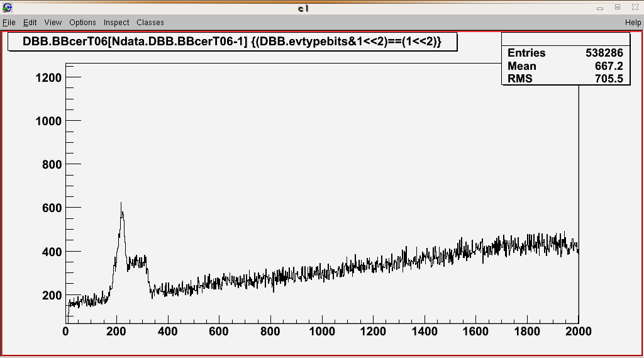The image size is (644, 358).
Task: Select the statistics box
Action: coord(565,59)
